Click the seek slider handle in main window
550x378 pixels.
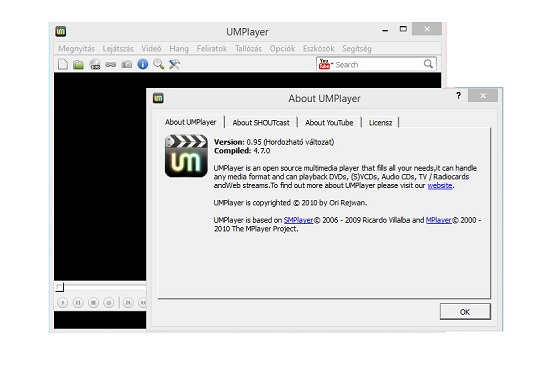(x=60, y=287)
